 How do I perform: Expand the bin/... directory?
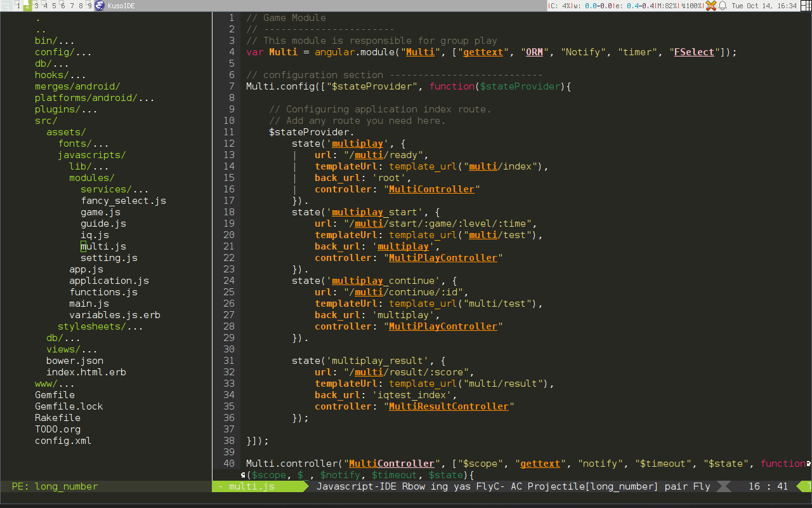click(x=55, y=41)
